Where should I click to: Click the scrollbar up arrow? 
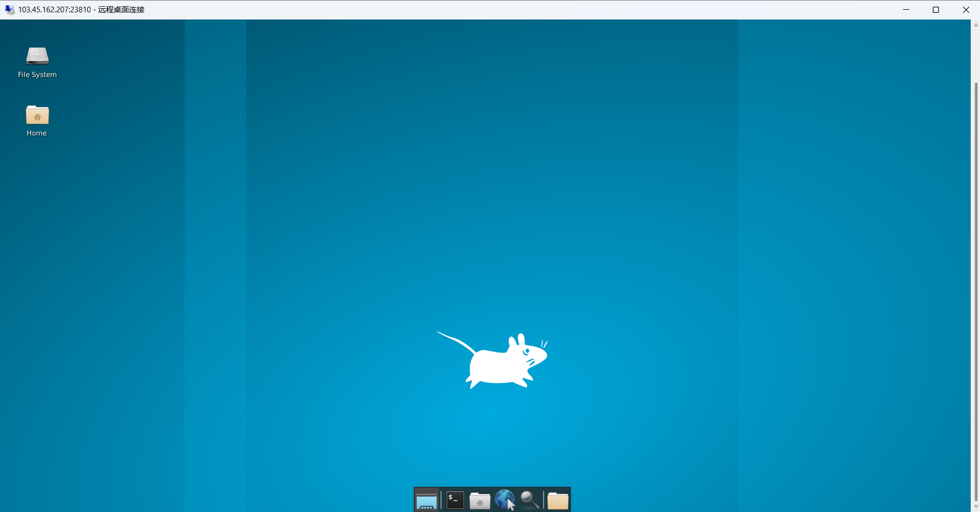coord(976,25)
